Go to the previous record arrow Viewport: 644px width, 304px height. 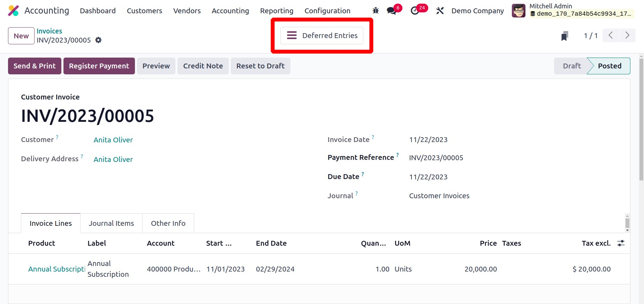click(611, 36)
